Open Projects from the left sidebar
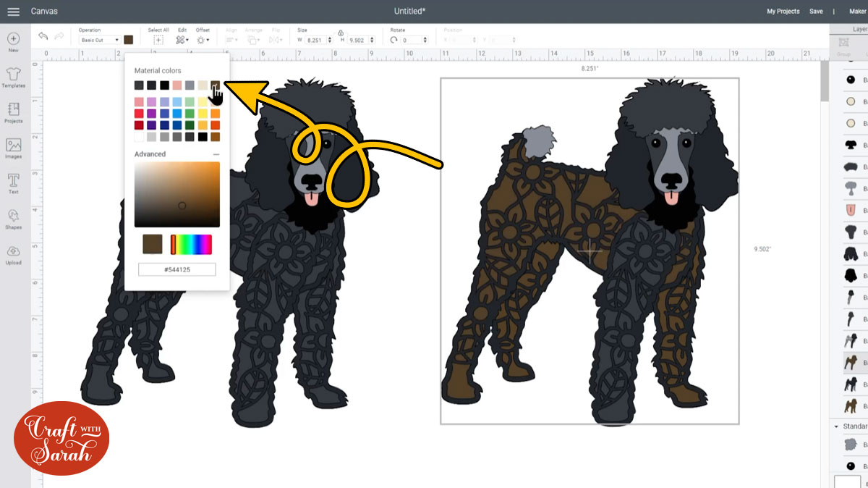This screenshot has height=488, width=868. 13,110
